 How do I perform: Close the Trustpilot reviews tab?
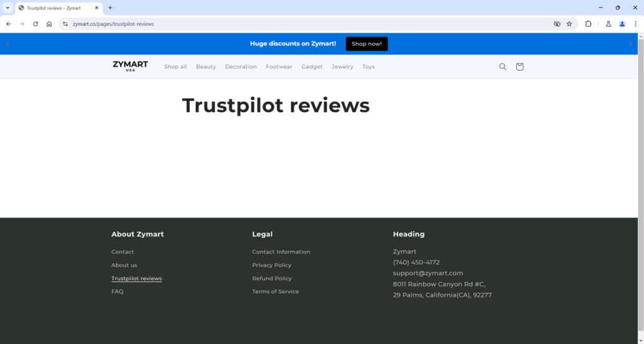pos(97,8)
